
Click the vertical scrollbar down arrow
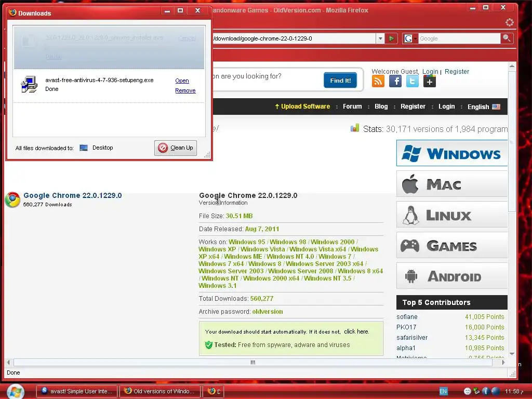coord(512,354)
